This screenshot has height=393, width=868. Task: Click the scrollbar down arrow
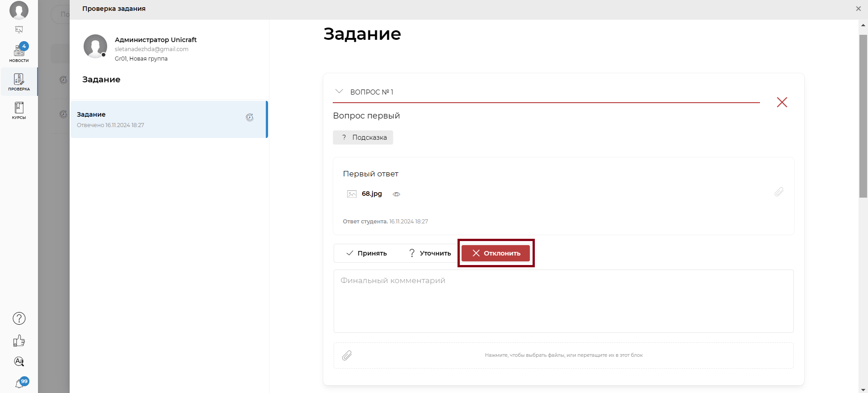[x=863, y=389]
